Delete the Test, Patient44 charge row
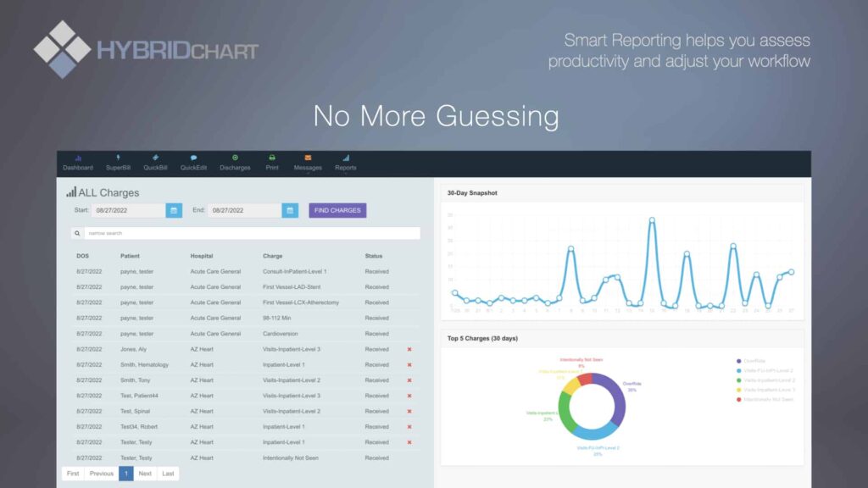Viewport: 868px width, 488px height. click(409, 396)
